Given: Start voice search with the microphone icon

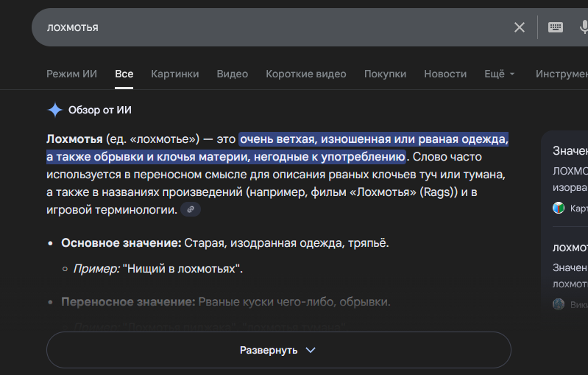Looking at the screenshot, I should [x=584, y=27].
